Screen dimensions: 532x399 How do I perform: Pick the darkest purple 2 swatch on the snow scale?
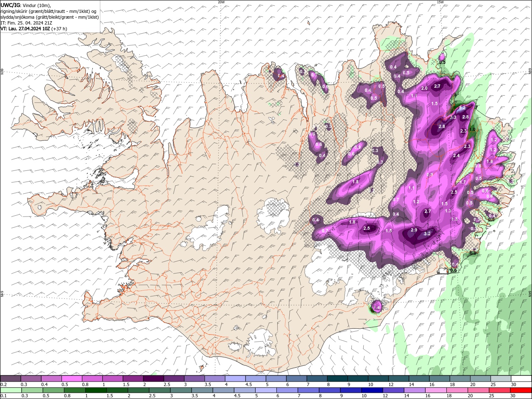153,379
